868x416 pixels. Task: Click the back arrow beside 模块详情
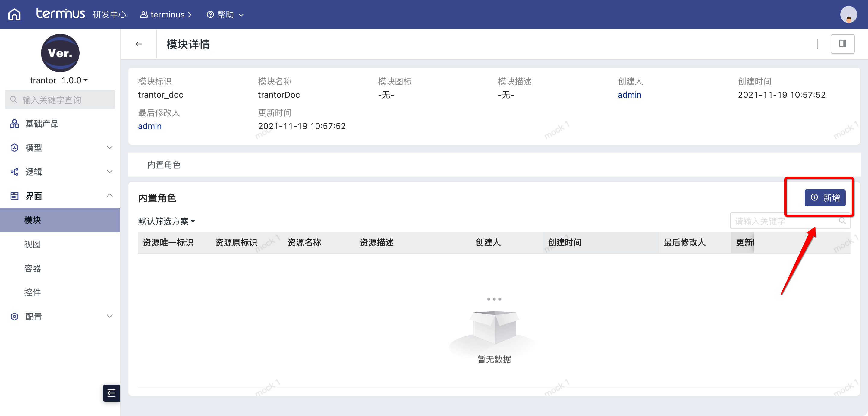pos(139,44)
